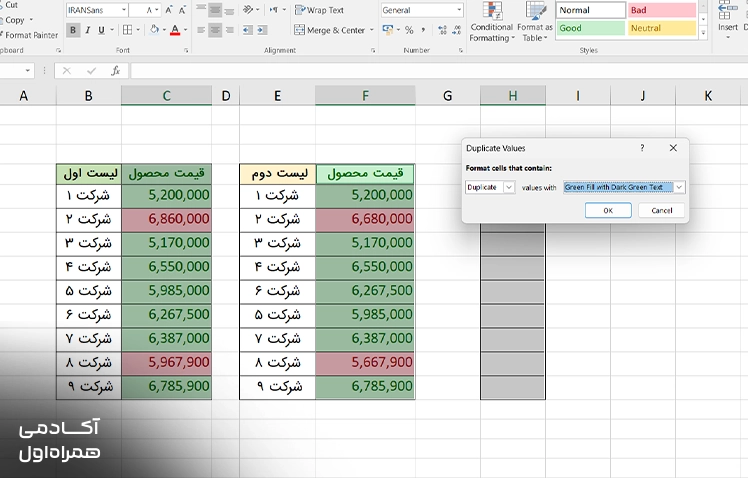Click Cancel in Duplicate Values dialog
The height and width of the screenshot is (478, 748).
(662, 210)
